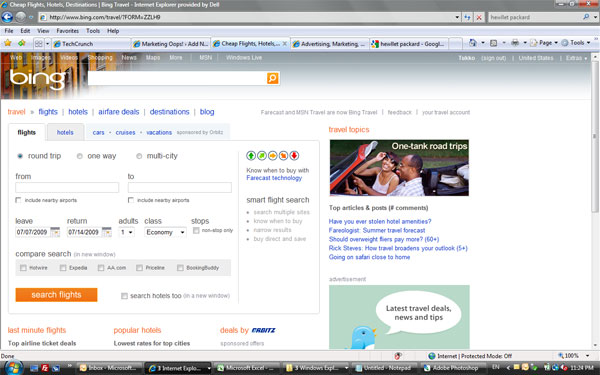Open the adults count dropdown
The height and width of the screenshot is (375, 600).
coord(127,232)
